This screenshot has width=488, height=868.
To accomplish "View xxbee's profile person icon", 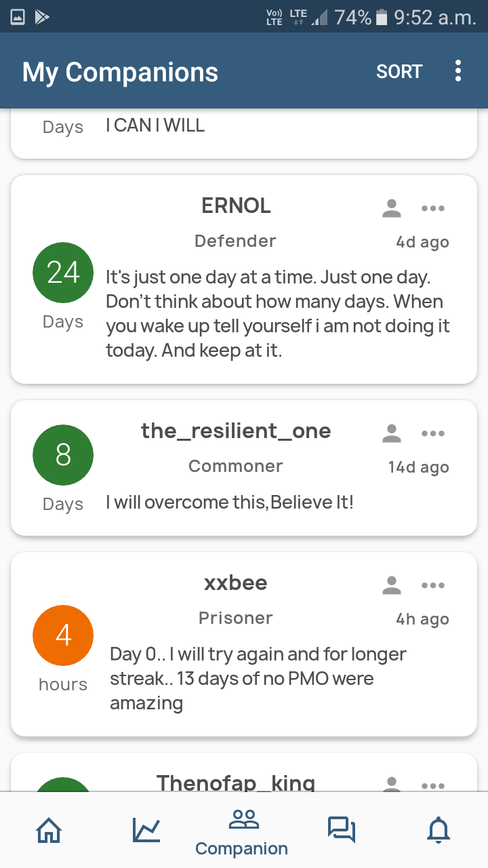I will click(x=392, y=585).
